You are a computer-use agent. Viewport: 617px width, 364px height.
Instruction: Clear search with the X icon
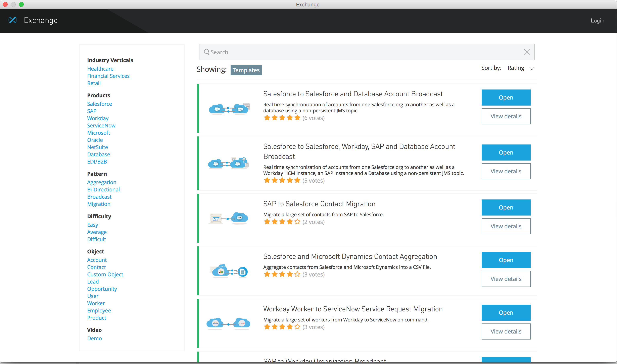click(x=527, y=52)
